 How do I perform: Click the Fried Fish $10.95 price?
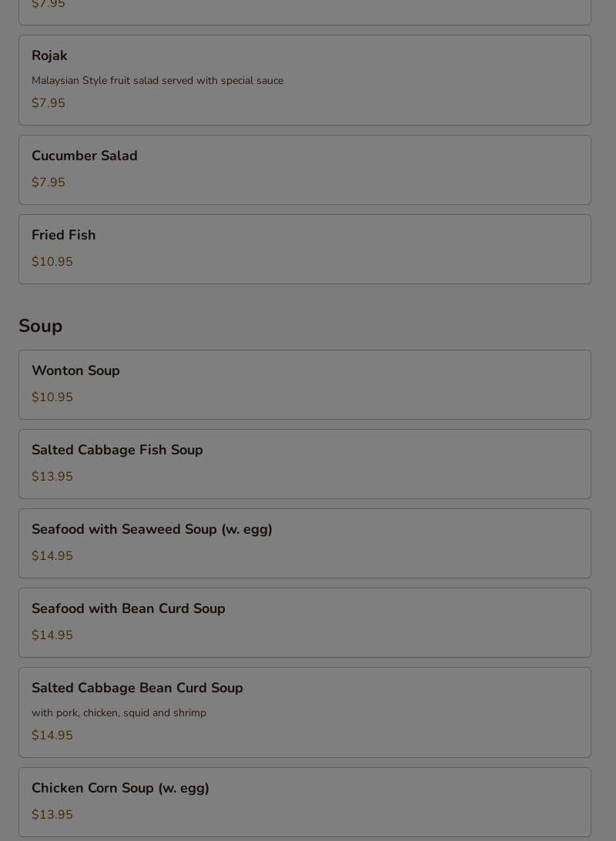point(52,262)
